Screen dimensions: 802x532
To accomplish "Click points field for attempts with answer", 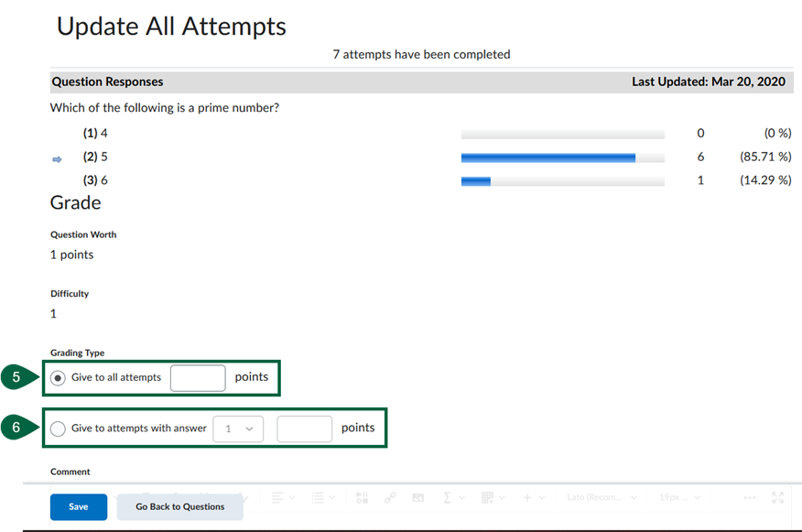I will click(x=304, y=429).
